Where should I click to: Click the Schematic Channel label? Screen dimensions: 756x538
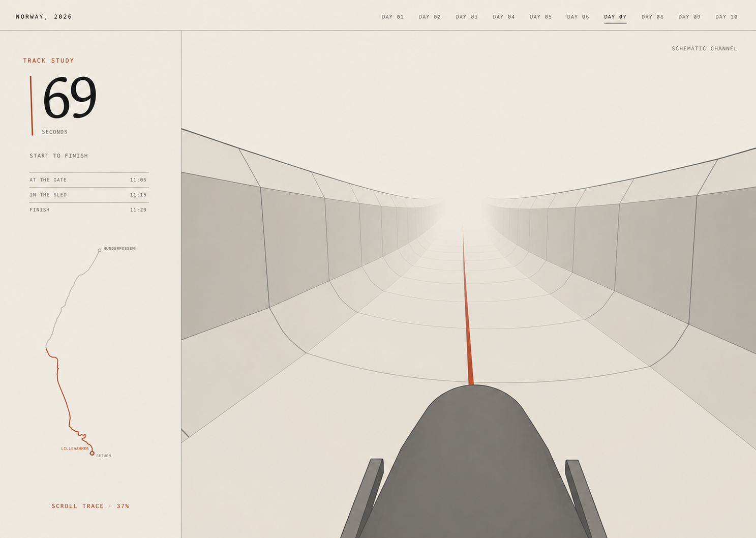pyautogui.click(x=705, y=49)
